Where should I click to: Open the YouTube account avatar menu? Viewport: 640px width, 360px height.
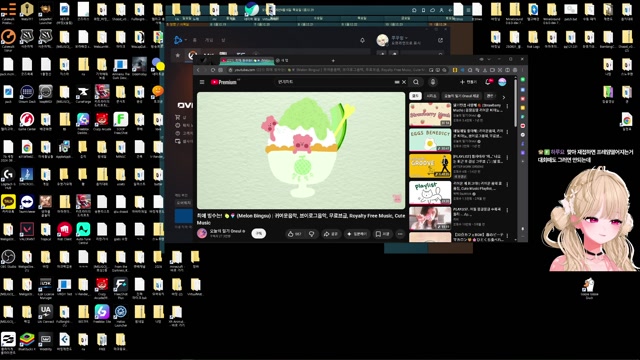point(502,82)
